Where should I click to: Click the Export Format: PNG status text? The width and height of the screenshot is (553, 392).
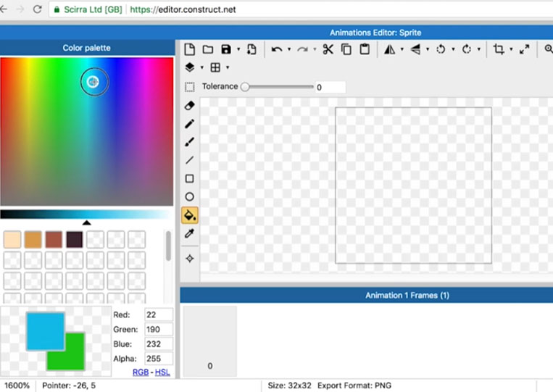pos(354,385)
